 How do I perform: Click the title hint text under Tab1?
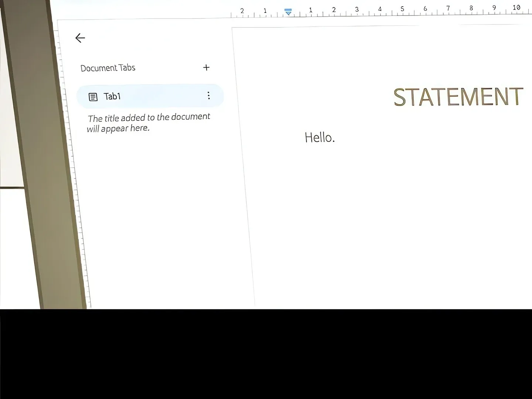click(x=149, y=123)
